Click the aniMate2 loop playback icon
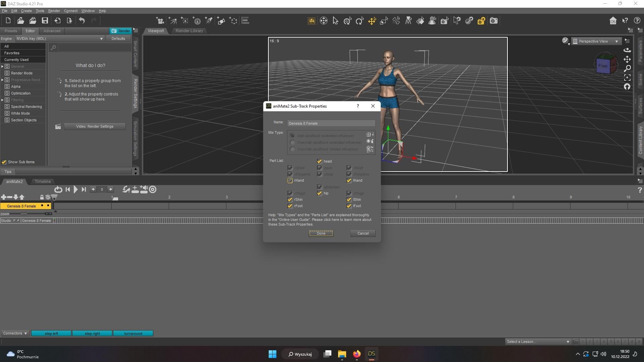Screen dimensions: 644x362 click(58, 190)
